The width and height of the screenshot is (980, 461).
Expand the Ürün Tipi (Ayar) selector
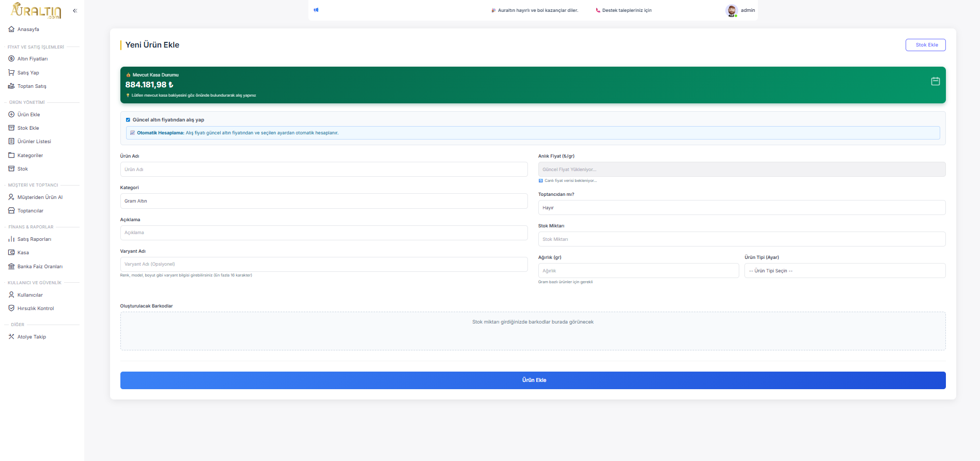[844, 271]
